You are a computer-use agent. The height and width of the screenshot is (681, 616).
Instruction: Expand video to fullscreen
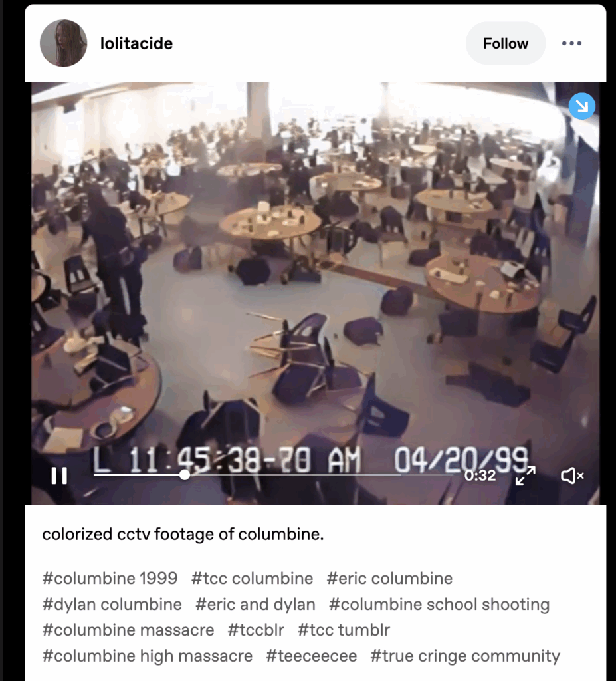pyautogui.click(x=525, y=476)
